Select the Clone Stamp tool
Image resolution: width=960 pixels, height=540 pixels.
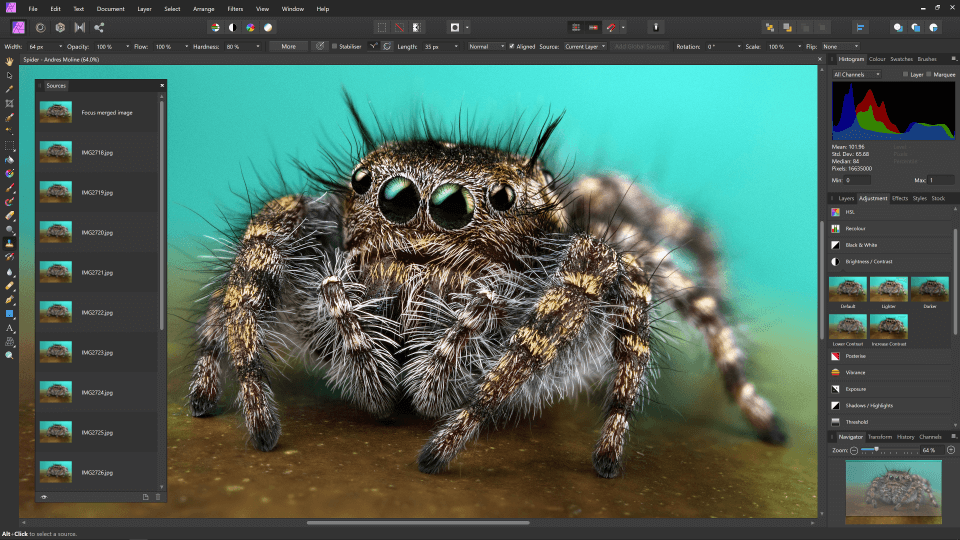tap(9, 244)
